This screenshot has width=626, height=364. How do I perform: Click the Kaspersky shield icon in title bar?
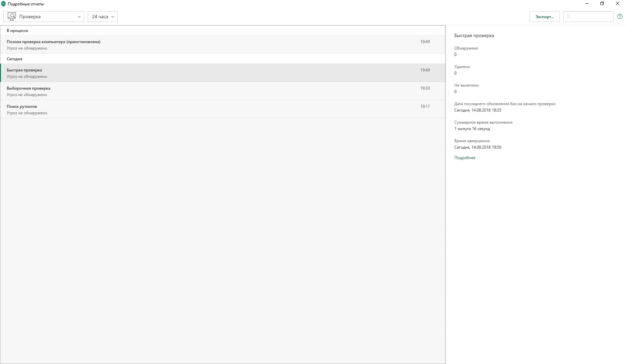[x=3, y=4]
